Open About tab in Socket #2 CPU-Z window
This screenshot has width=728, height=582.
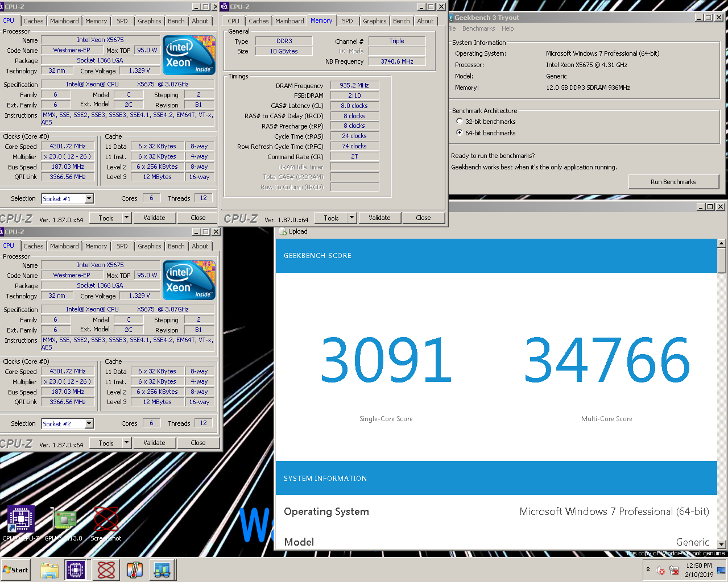pos(200,246)
